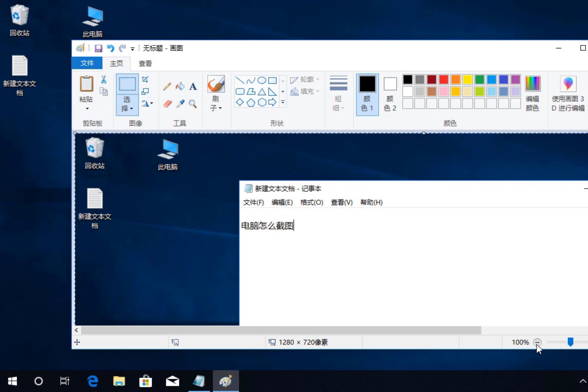Select the Text tool A
This screenshot has width=588, height=392.
point(193,86)
